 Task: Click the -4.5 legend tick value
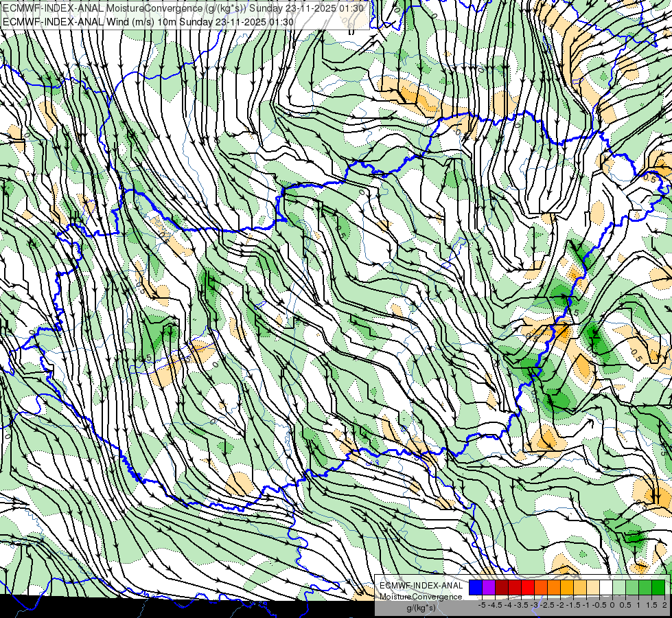click(495, 605)
